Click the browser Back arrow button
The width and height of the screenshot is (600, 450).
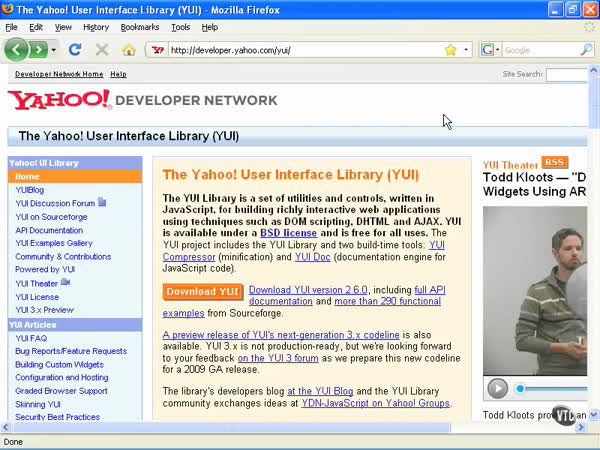pos(16,49)
